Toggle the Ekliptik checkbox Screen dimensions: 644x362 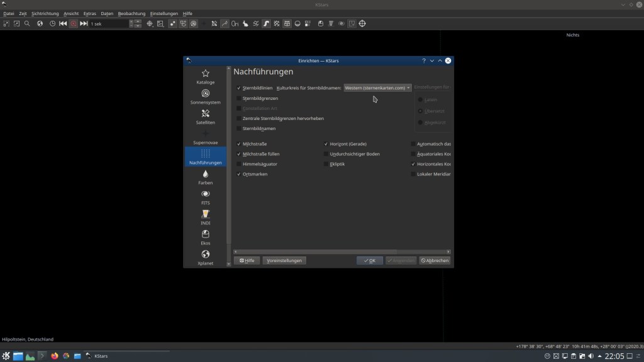(326, 164)
